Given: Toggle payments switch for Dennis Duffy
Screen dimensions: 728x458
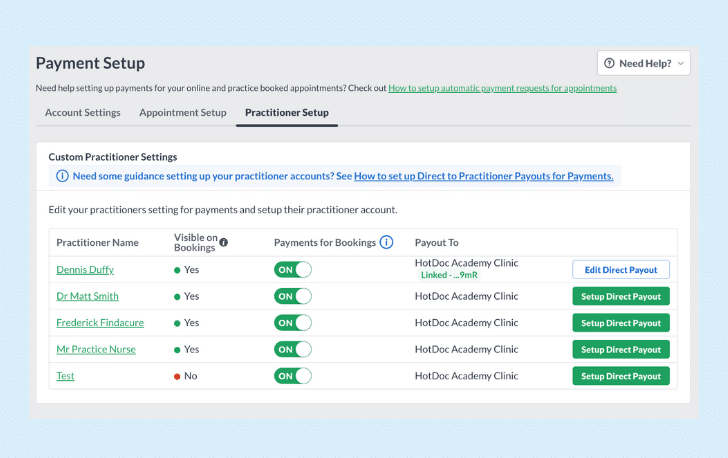Looking at the screenshot, I should [x=292, y=269].
